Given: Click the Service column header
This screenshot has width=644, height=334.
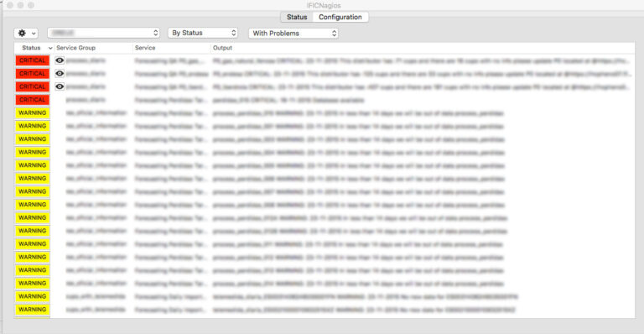Looking at the screenshot, I should click(x=145, y=48).
